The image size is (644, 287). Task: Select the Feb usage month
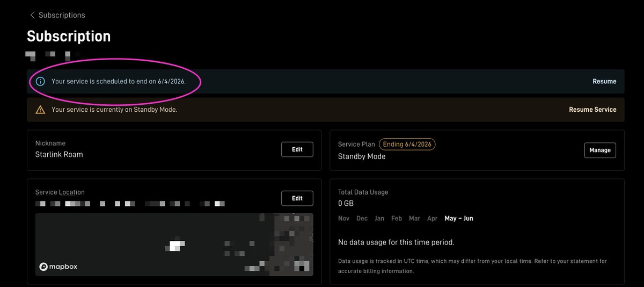pyautogui.click(x=397, y=219)
